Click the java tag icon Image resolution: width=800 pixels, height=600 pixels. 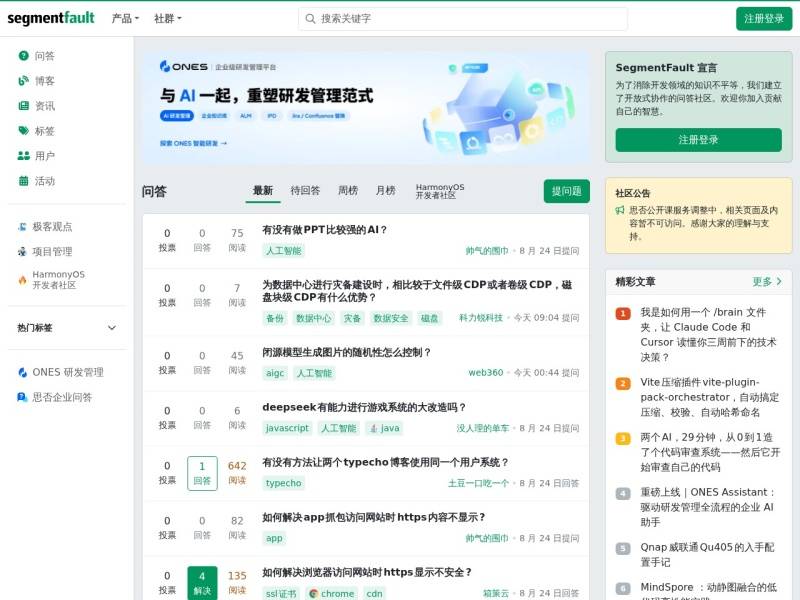pos(373,428)
